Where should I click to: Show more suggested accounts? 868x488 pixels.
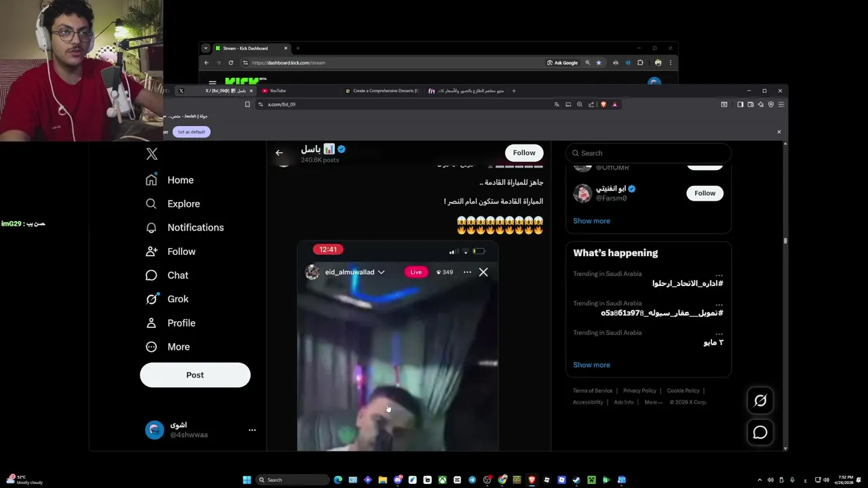tap(591, 221)
